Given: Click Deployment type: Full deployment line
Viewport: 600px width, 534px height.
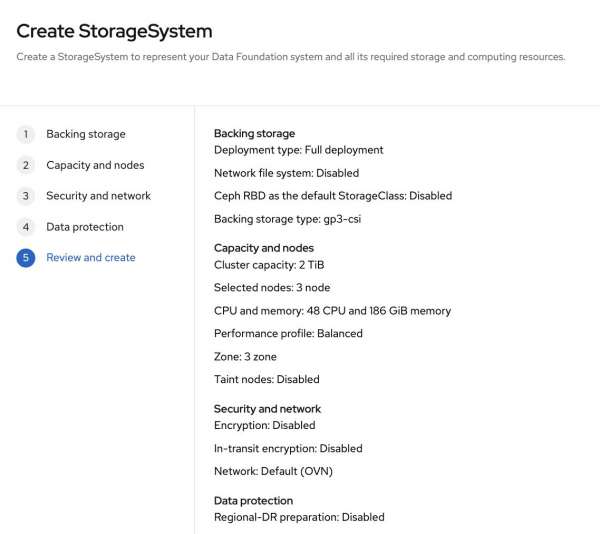Looking at the screenshot, I should coord(298,150).
